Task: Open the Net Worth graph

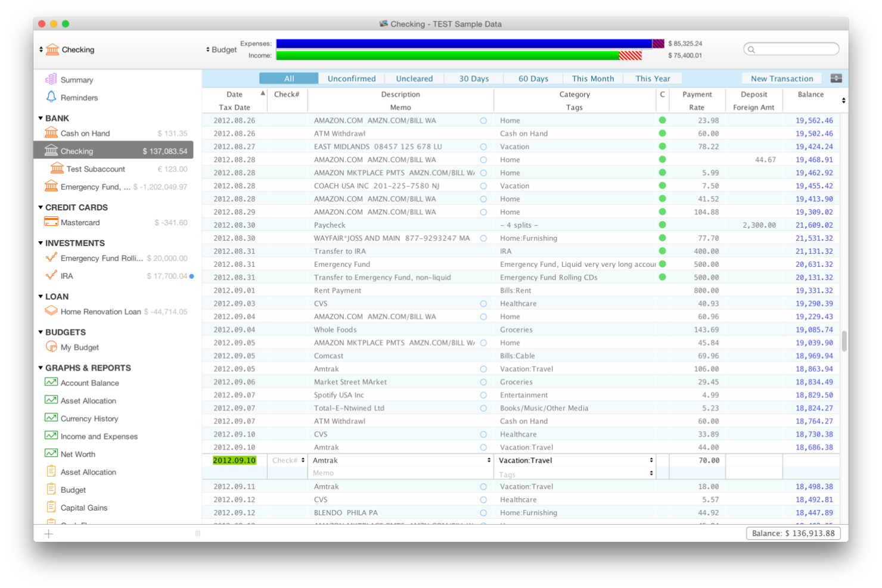Action: click(77, 454)
